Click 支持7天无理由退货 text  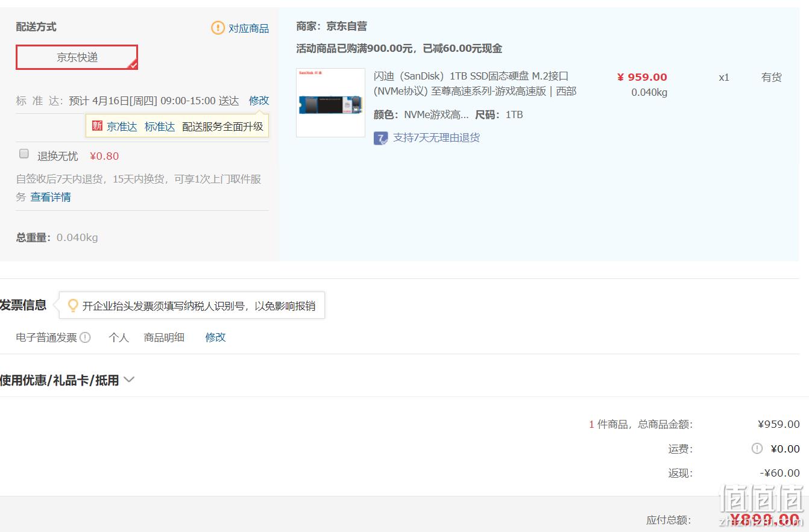tap(436, 137)
